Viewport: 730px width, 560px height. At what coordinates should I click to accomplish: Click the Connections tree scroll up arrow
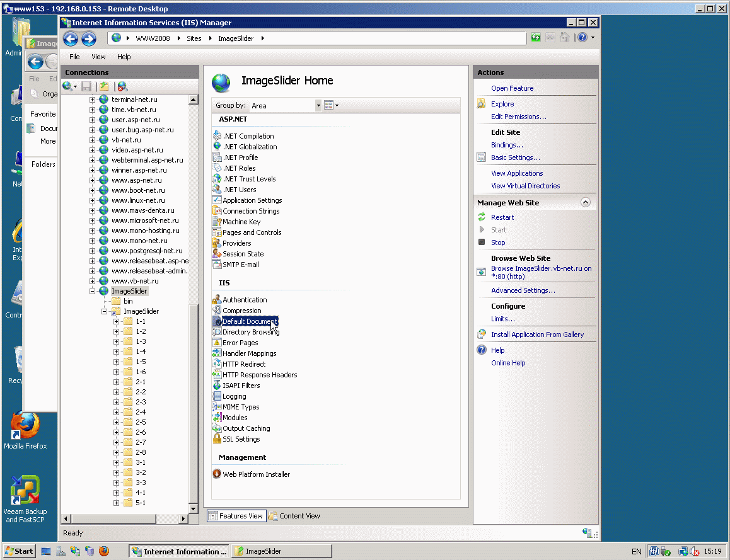tap(193, 100)
